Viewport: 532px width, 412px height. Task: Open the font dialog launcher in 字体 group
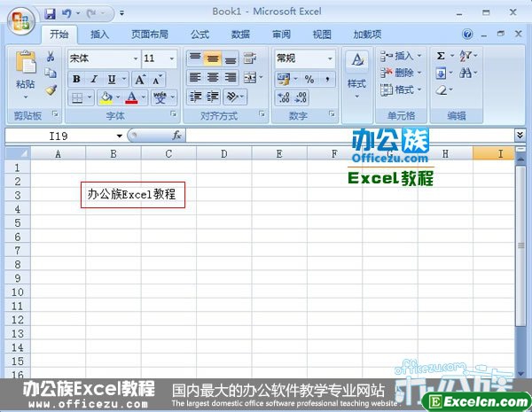(x=174, y=114)
